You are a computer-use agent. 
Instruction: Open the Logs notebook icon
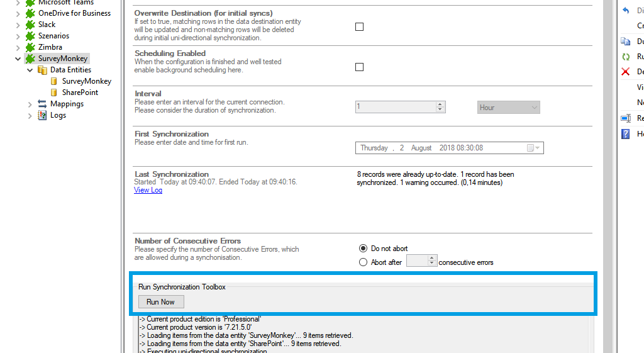[43, 115]
